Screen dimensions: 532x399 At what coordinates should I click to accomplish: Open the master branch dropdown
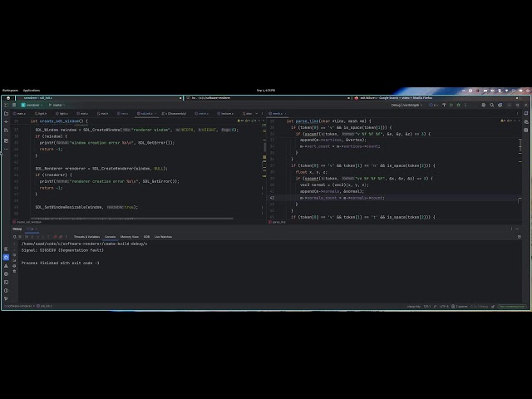click(x=57, y=106)
